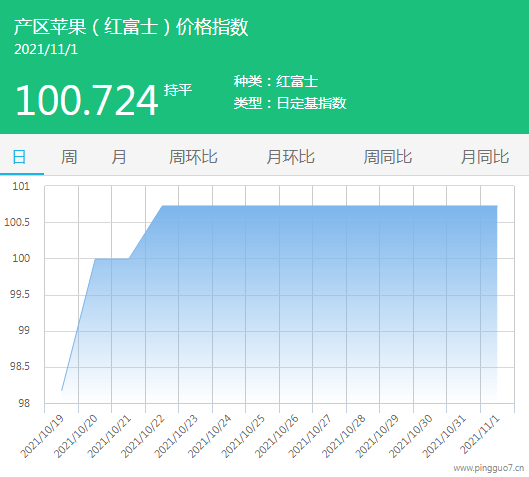Open the 月同比 tab
529x477 pixels.
click(x=485, y=157)
